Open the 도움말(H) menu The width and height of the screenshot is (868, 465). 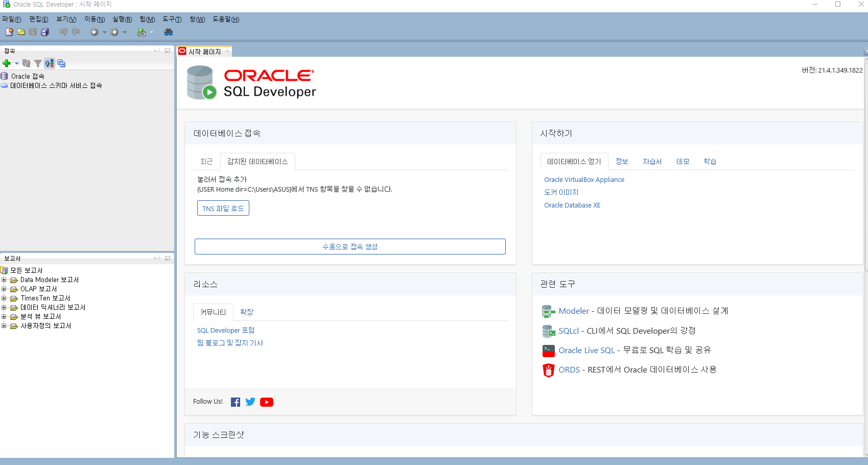[226, 19]
